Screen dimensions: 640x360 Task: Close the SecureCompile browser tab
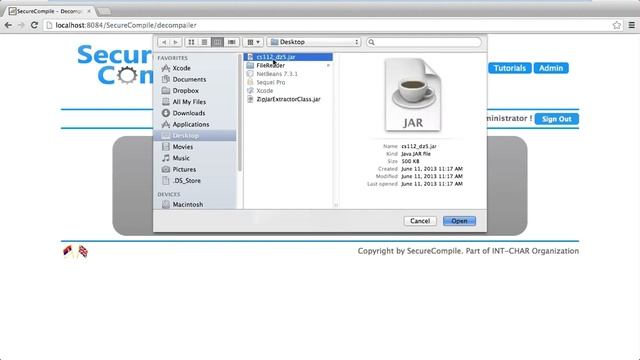point(89,11)
